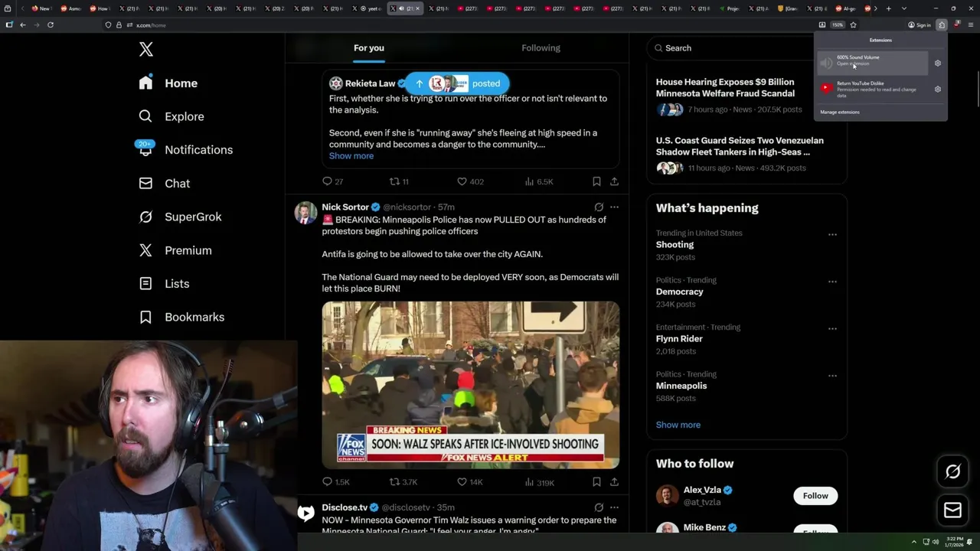The width and height of the screenshot is (980, 551).
Task: Open more options for Minneapolis trend
Action: pos(832,376)
